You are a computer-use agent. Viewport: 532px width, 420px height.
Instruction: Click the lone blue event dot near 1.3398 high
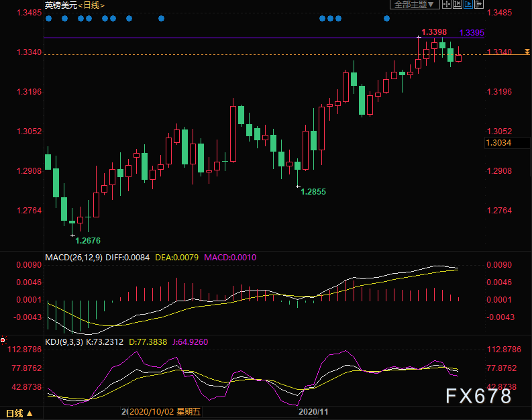pos(386,19)
